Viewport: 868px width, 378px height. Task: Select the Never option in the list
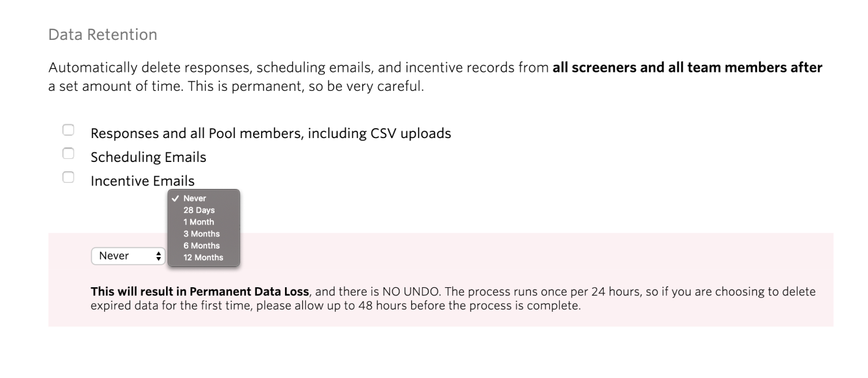(x=195, y=198)
